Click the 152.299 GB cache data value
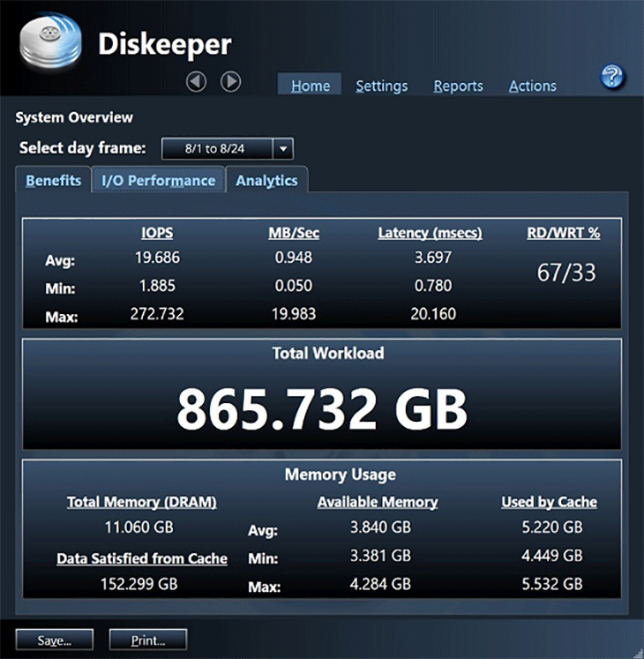644x659 pixels. (x=139, y=584)
